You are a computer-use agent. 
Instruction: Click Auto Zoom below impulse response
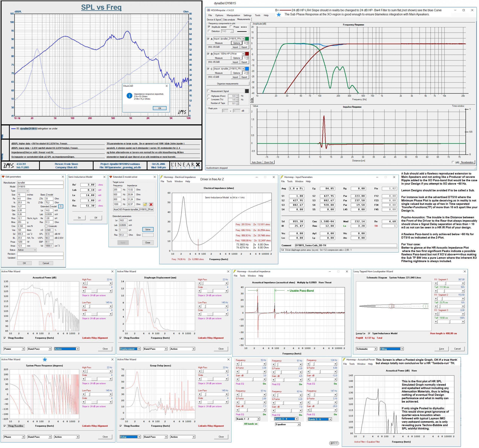pyautogui.click(x=256, y=162)
